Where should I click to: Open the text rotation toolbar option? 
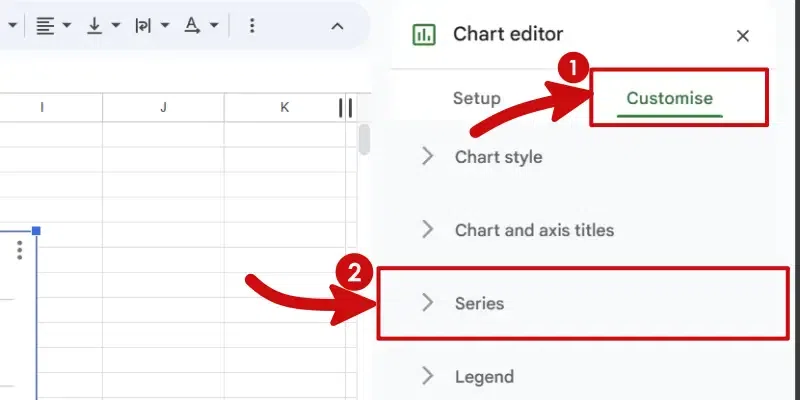tap(200, 25)
